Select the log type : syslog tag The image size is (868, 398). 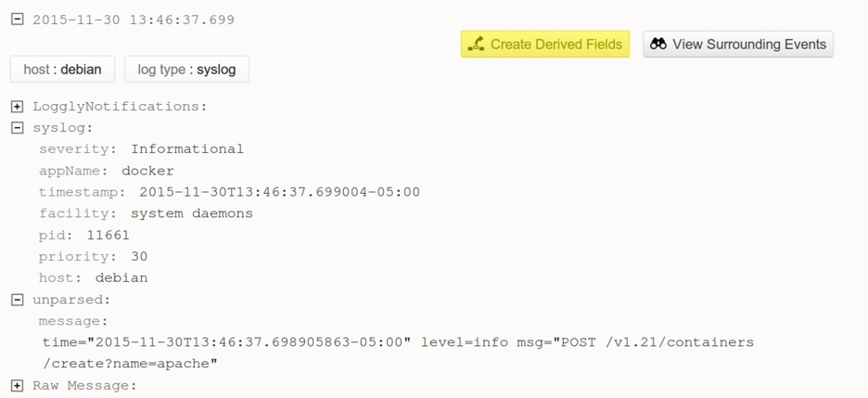[x=186, y=70]
